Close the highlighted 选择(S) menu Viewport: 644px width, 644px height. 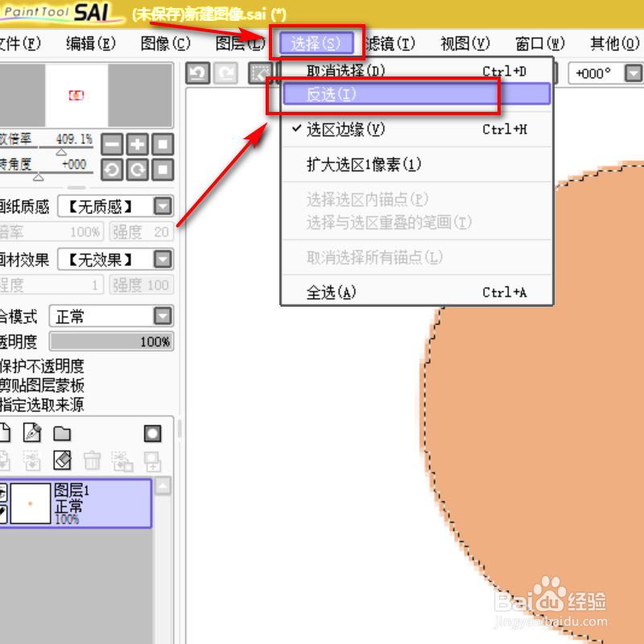click(316, 43)
